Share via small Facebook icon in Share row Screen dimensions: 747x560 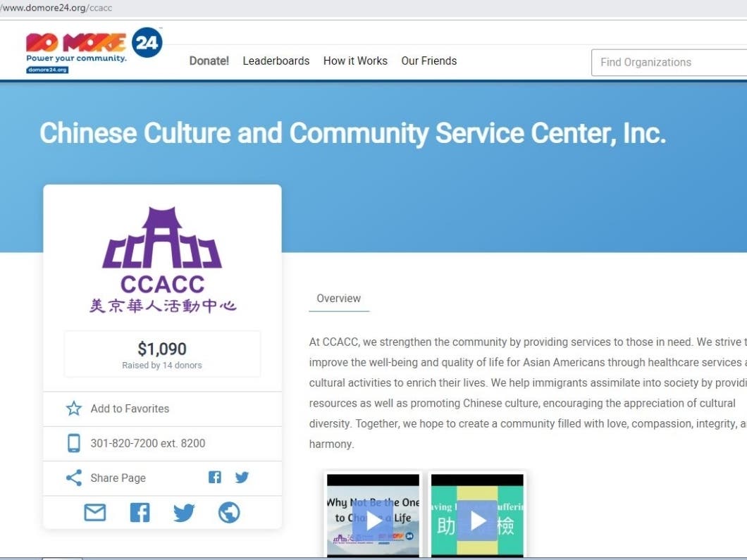click(215, 478)
